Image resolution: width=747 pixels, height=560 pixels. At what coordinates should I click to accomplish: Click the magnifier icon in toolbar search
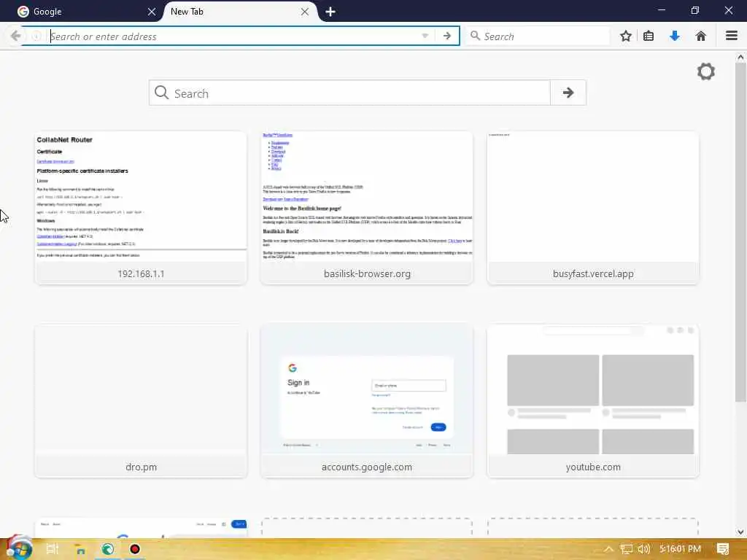474,36
